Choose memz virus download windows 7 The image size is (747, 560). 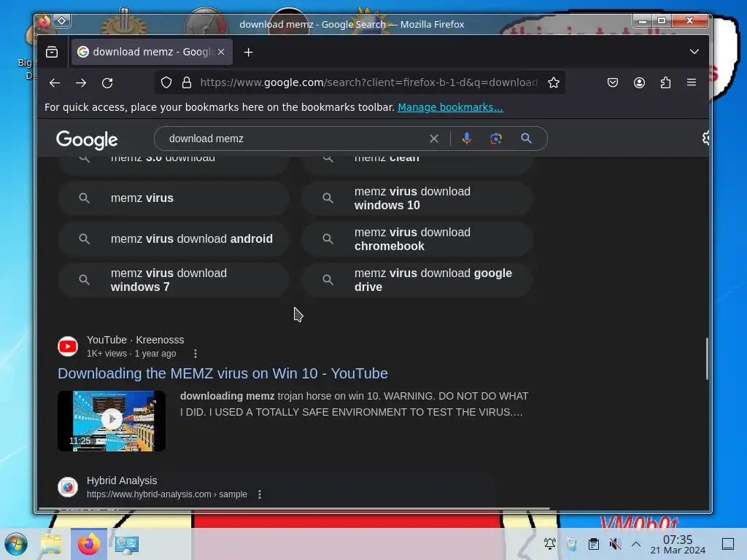coord(174,280)
